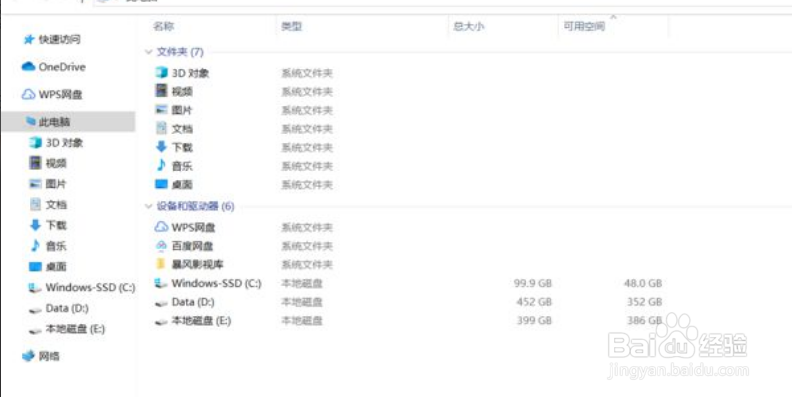
Task: Click the 桌面 desktop icon in sidebar
Action: (35, 267)
